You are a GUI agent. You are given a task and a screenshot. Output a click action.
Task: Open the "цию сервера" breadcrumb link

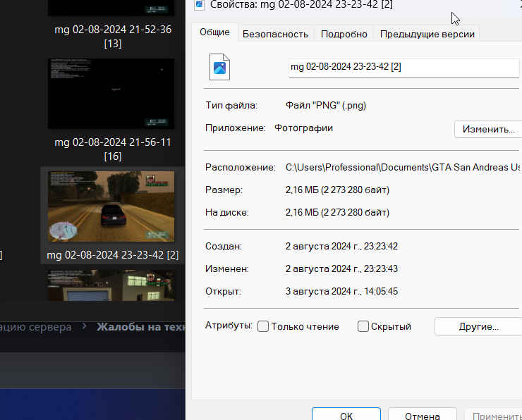click(35, 327)
